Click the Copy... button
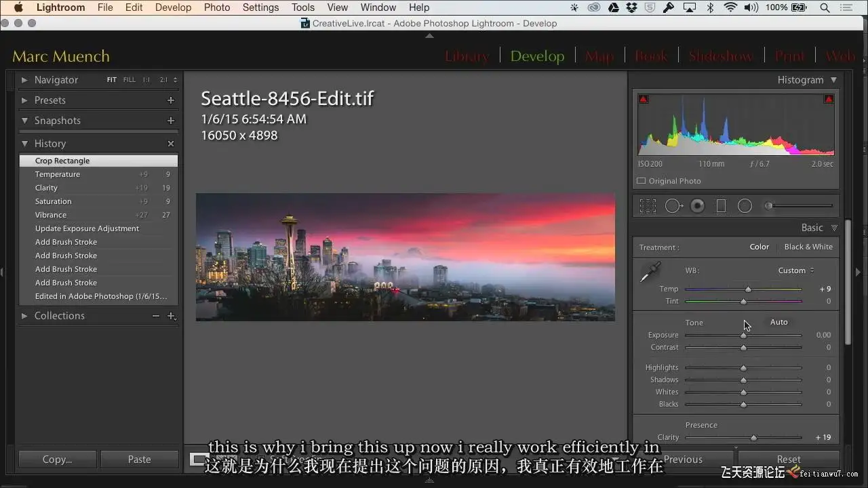The image size is (868, 488). coord(58,460)
